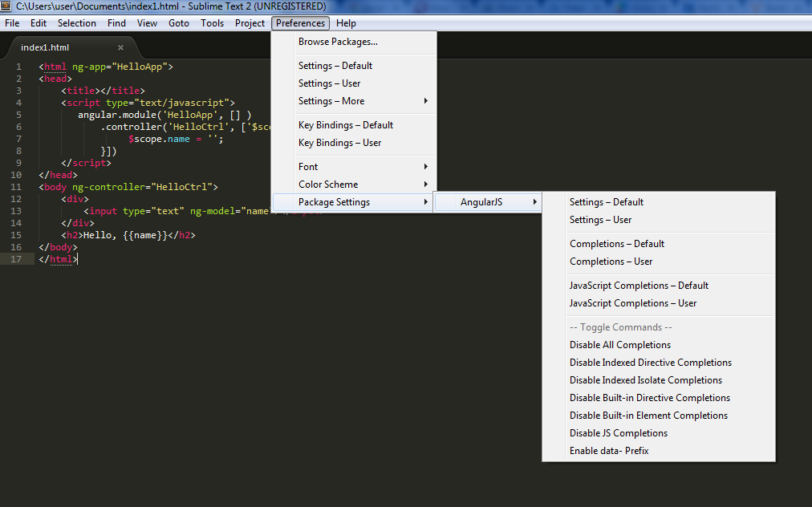Image resolution: width=812 pixels, height=507 pixels.
Task: Click $scope.name on line 7
Action: (159, 139)
